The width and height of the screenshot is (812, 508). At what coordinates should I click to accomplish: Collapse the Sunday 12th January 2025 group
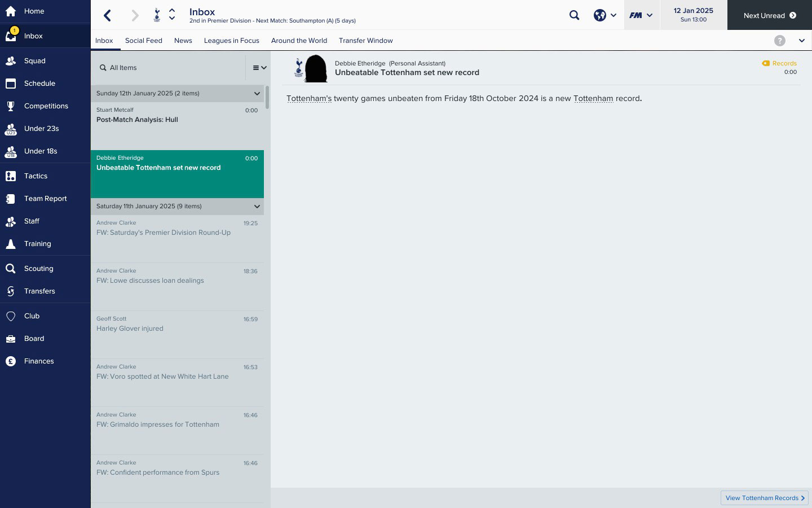(x=257, y=94)
